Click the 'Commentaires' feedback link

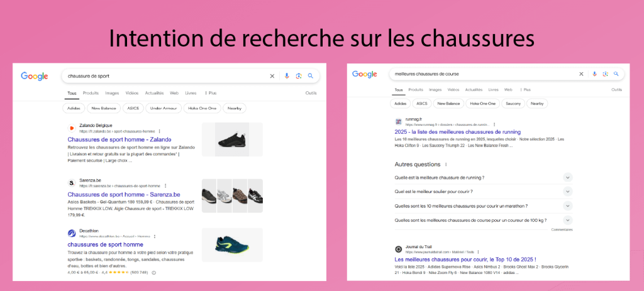562,230
